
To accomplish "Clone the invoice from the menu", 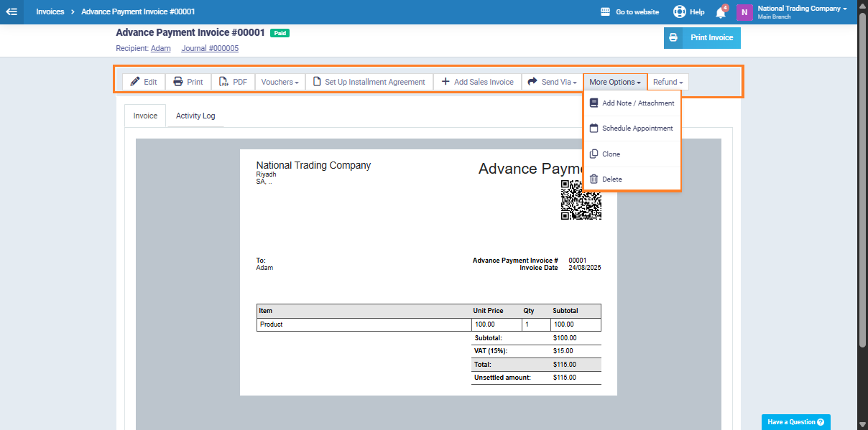I will [632, 154].
